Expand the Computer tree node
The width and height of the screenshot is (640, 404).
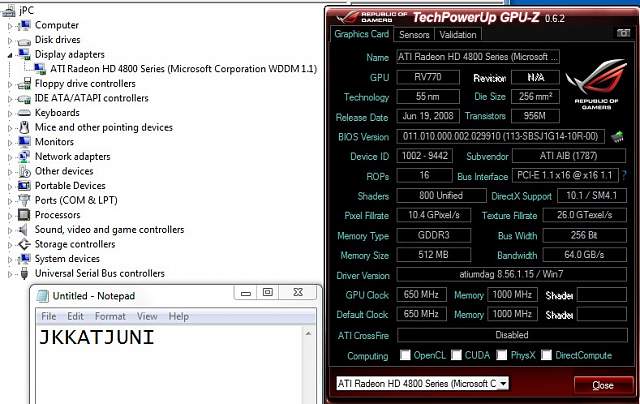[10, 26]
